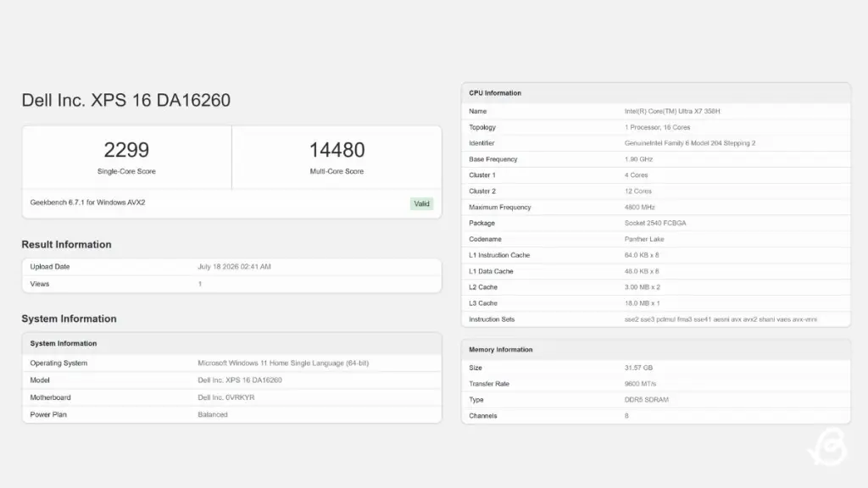Click the Upload Date row label

(x=50, y=267)
